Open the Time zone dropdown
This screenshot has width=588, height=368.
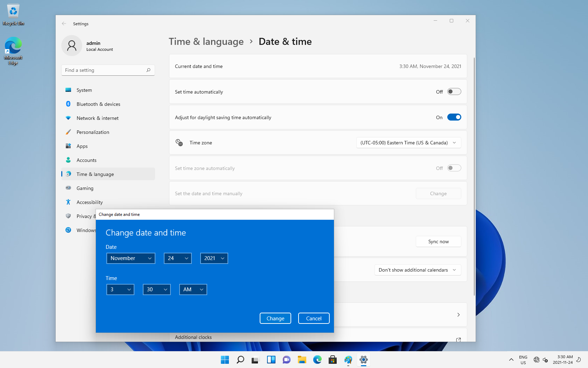(408, 143)
